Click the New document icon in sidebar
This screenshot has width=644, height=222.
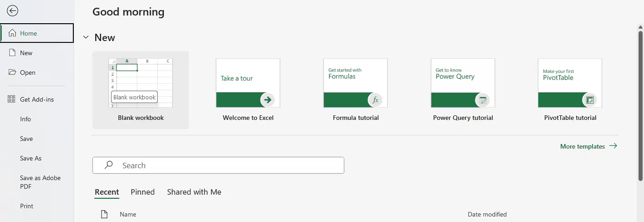pyautogui.click(x=12, y=53)
